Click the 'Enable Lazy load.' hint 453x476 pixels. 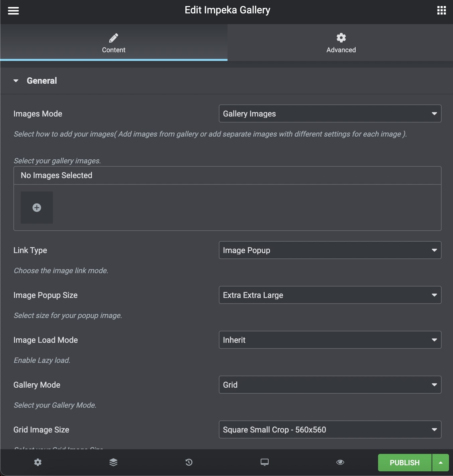click(x=42, y=360)
